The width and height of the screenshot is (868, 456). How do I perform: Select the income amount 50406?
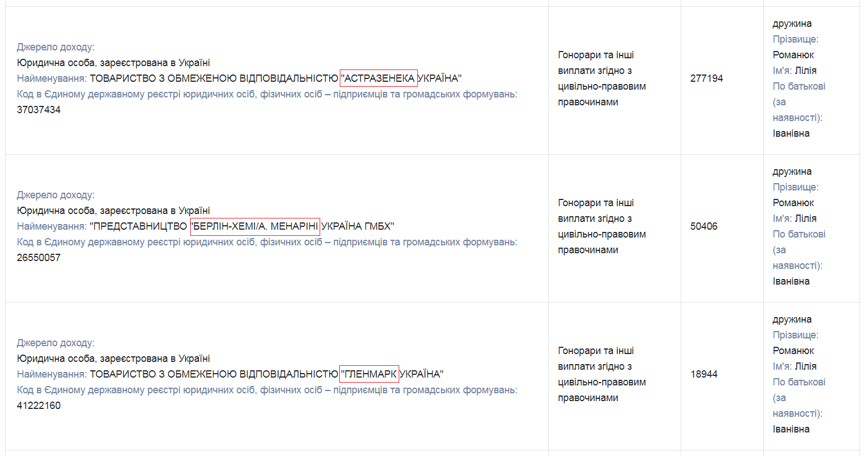pos(704,226)
